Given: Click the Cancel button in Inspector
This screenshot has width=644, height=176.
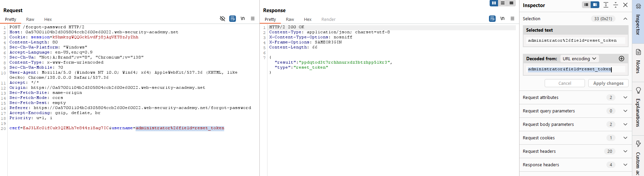Looking at the screenshot, I should click(564, 83).
